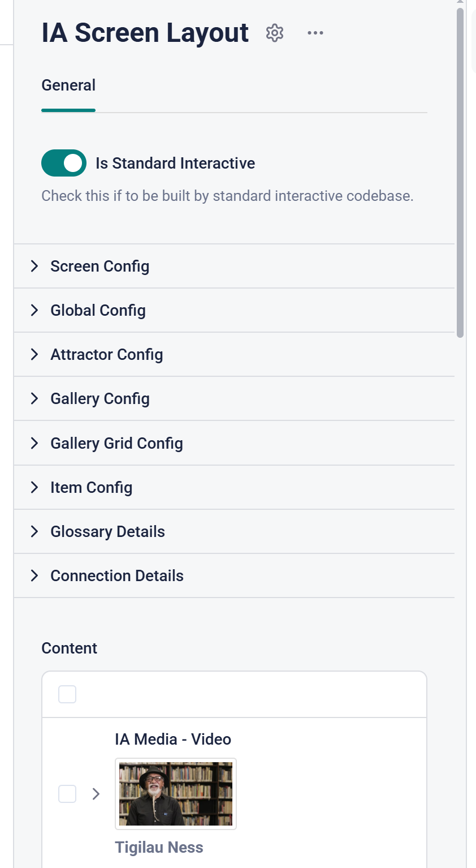
Task: Click the Gallery Config chevron arrow
Action: click(x=34, y=399)
